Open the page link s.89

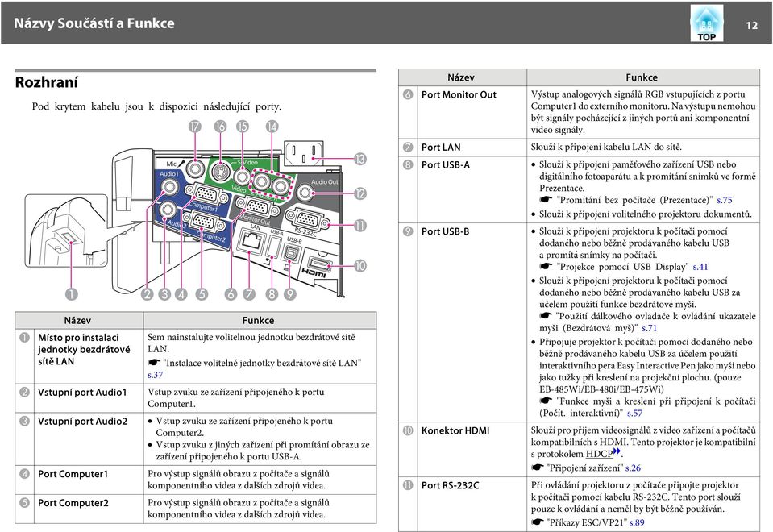coord(637,522)
